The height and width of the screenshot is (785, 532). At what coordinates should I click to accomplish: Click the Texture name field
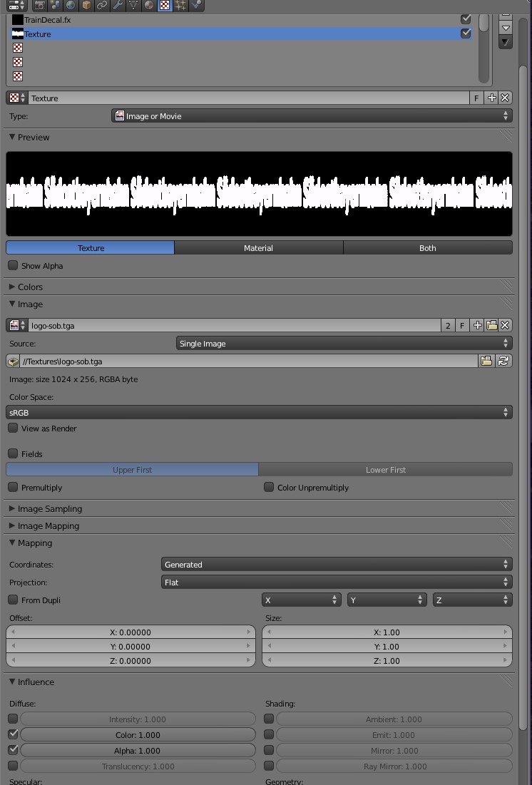point(249,98)
